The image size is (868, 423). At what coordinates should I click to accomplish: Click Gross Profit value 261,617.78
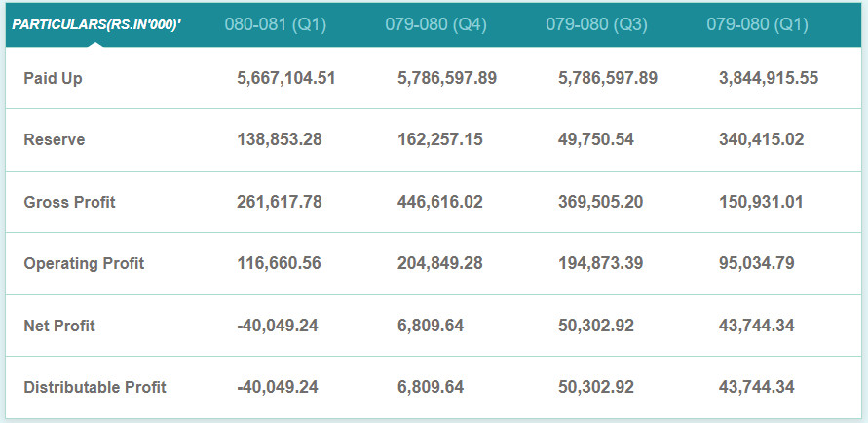click(280, 202)
